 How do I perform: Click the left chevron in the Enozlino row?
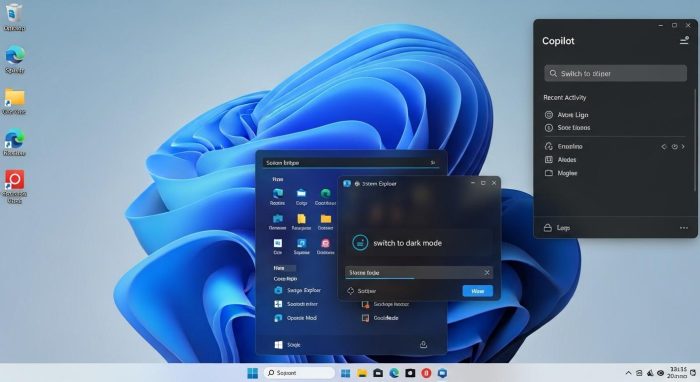[664, 146]
